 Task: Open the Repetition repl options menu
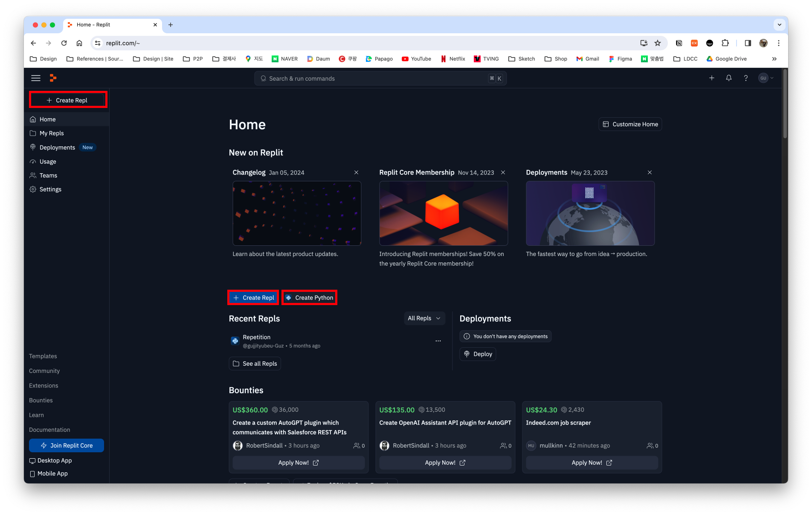(x=438, y=341)
